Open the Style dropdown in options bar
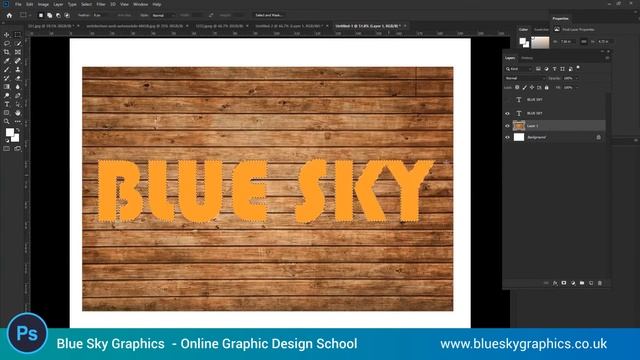 point(163,16)
